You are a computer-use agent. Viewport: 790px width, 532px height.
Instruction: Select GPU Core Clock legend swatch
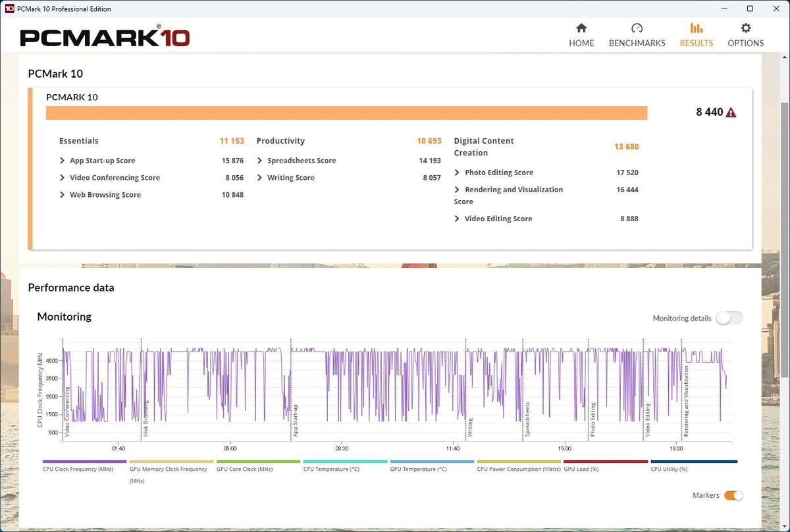tap(259, 462)
